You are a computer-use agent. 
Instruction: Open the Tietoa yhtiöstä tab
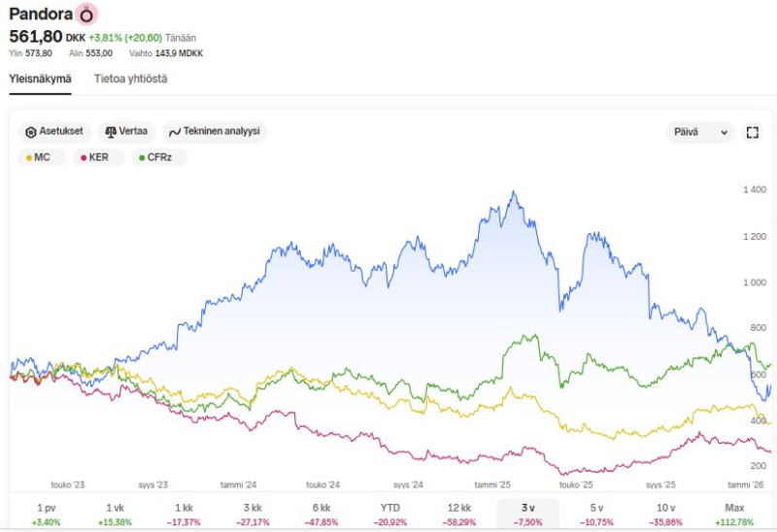130,79
